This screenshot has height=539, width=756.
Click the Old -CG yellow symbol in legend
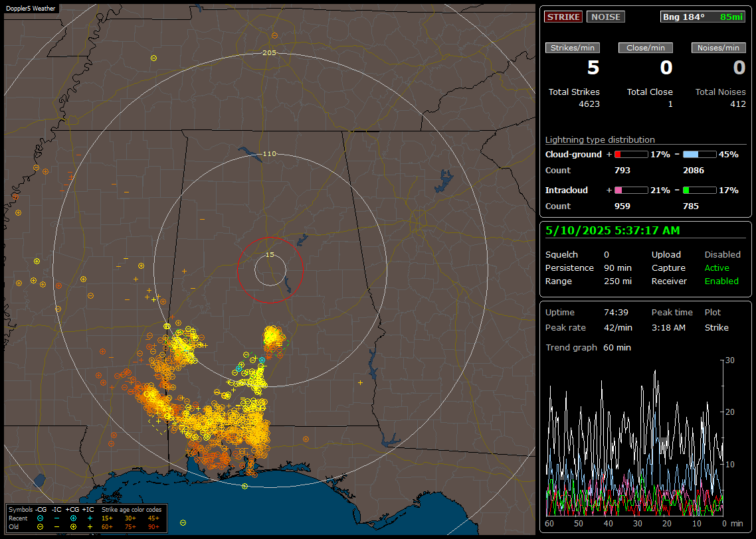point(40,527)
